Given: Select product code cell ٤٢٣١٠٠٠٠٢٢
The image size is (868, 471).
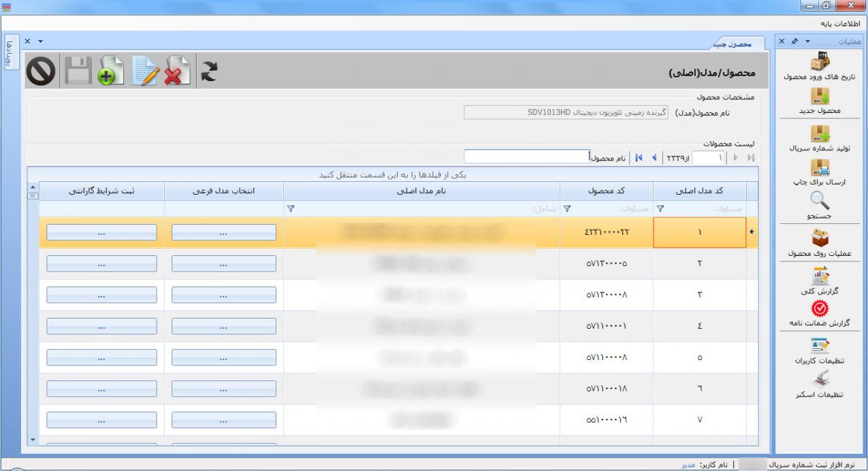Looking at the screenshot, I should coord(606,233).
